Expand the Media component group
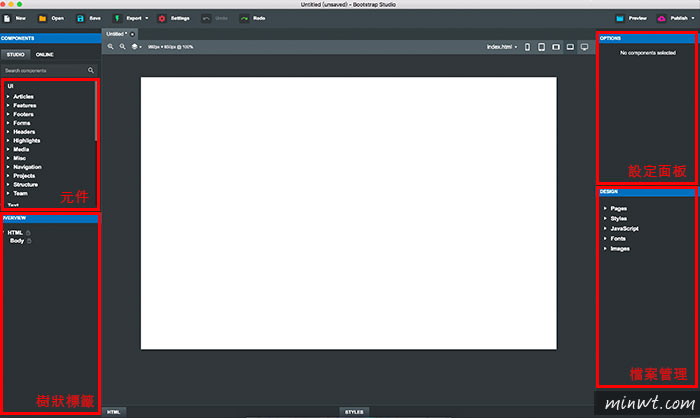 coord(8,149)
